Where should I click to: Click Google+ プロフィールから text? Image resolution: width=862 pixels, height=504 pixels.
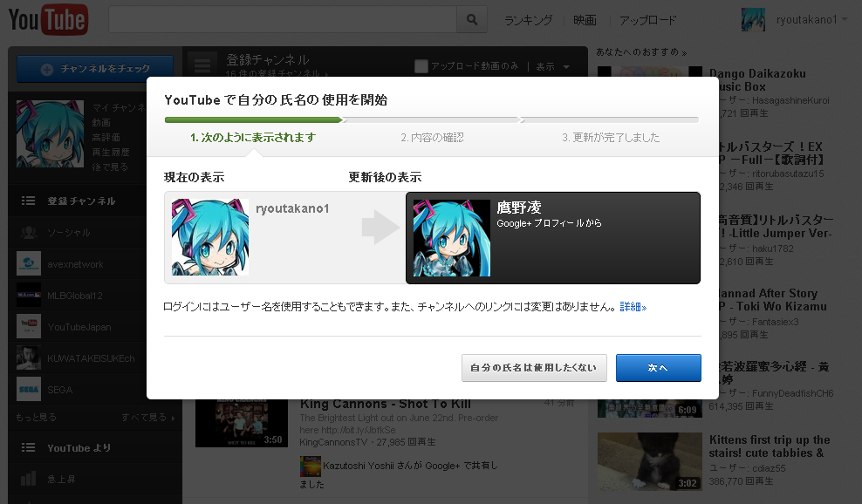click(x=549, y=223)
